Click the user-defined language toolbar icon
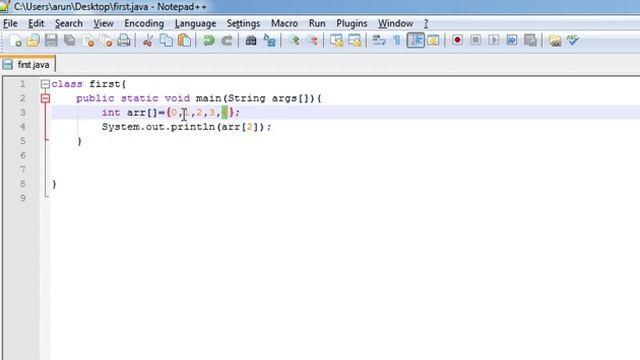 [433, 40]
